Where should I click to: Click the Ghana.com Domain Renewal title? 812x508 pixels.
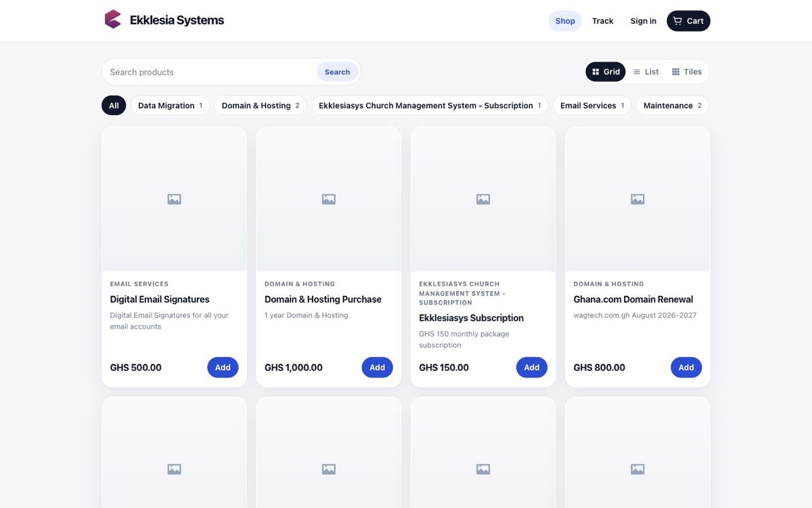click(x=633, y=299)
